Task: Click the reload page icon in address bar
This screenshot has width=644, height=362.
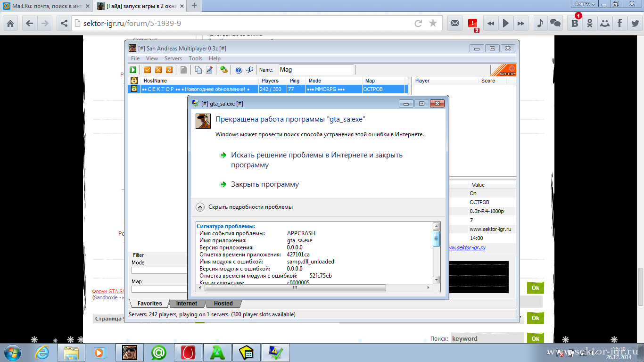Action: (418, 23)
